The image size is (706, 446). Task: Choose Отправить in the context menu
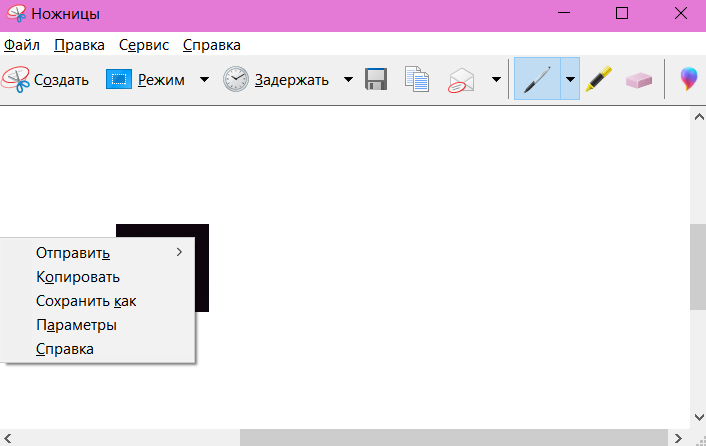(98, 253)
